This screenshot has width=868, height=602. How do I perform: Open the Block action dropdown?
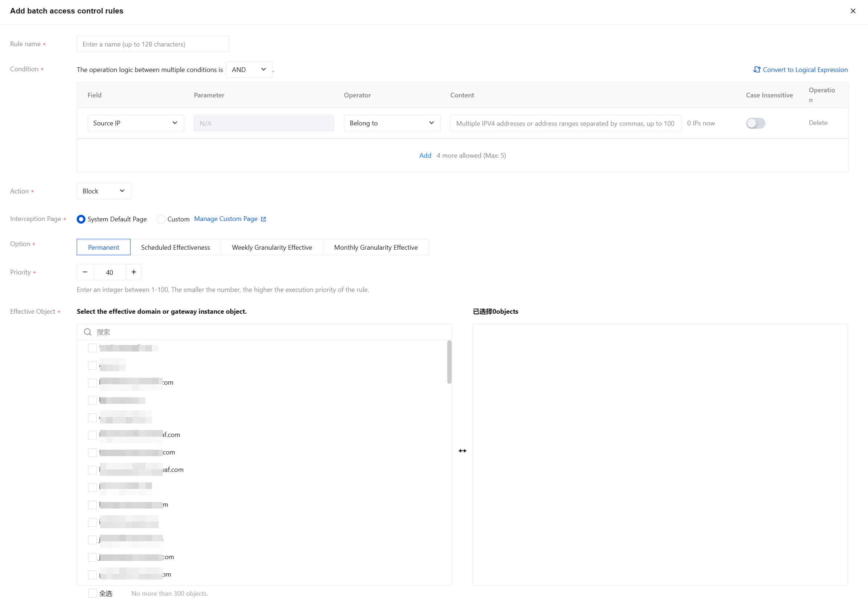coord(104,191)
